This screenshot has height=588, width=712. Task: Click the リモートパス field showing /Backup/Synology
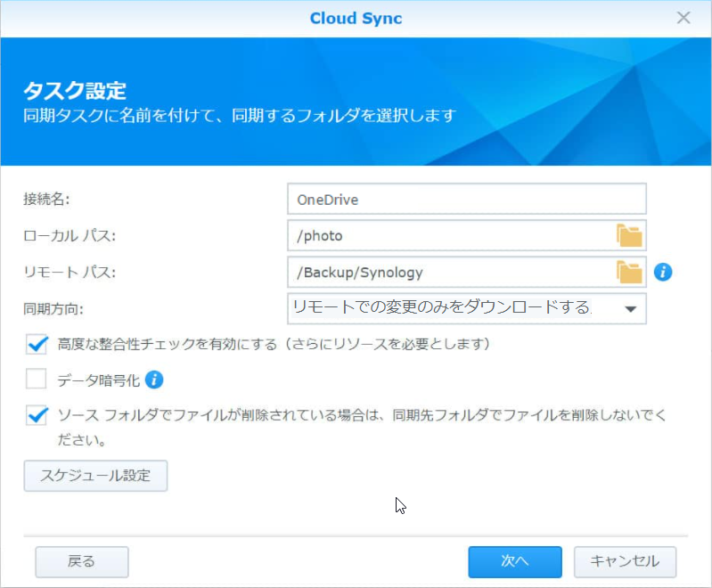(x=466, y=272)
